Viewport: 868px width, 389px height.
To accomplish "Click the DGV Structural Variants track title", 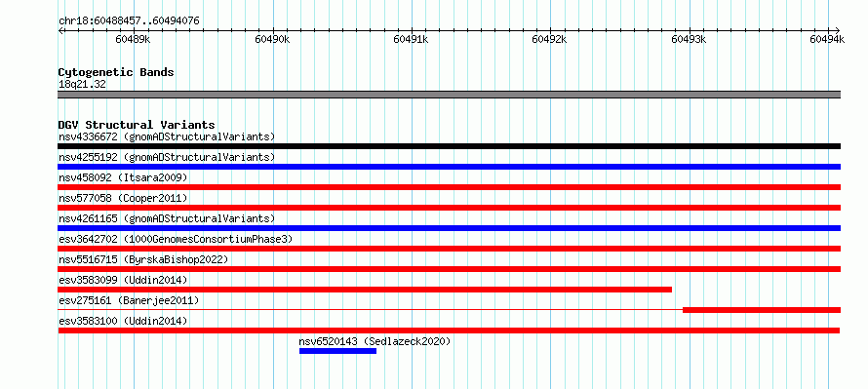I will pyautogui.click(x=137, y=125).
